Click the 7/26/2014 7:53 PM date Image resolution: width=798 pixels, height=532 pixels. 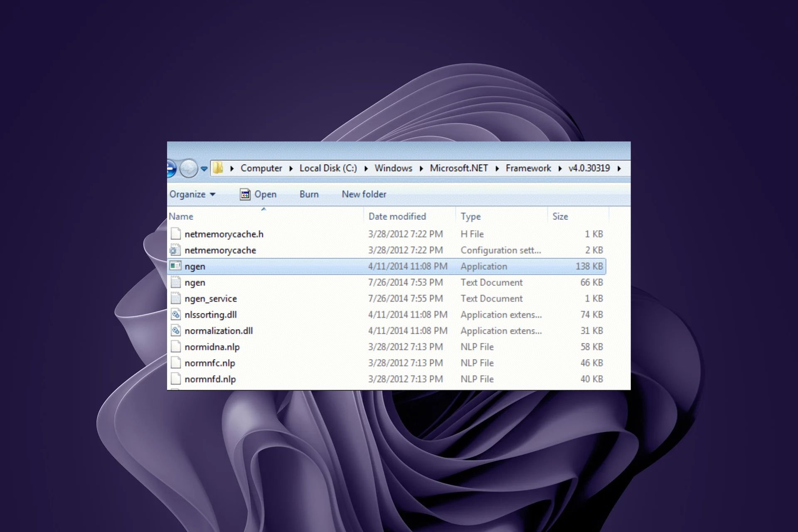coord(406,282)
